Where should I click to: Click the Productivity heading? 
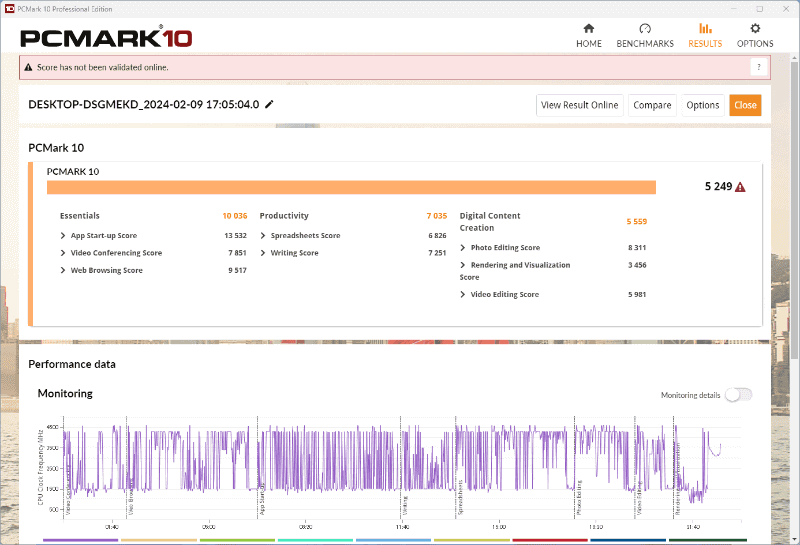coord(284,216)
